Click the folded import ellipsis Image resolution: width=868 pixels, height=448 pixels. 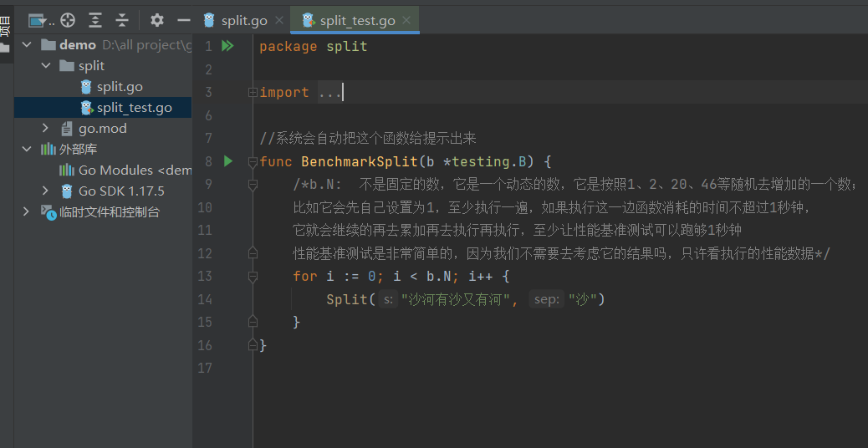tap(330, 93)
